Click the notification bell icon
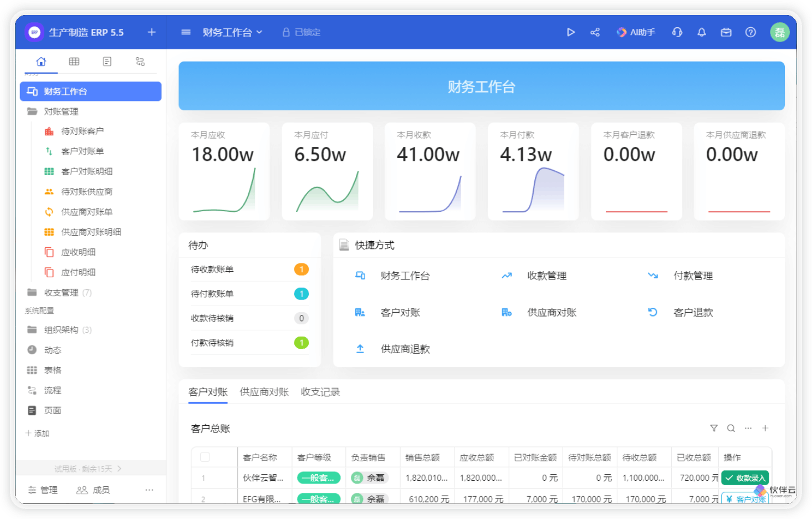The image size is (812, 519). 702,33
